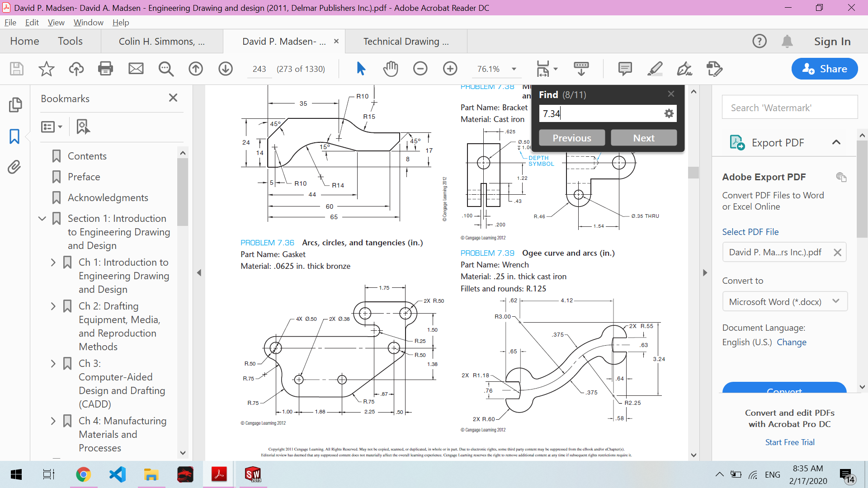The width and height of the screenshot is (868, 488).
Task: Select the highlight text pen tool
Action: click(x=654, y=69)
